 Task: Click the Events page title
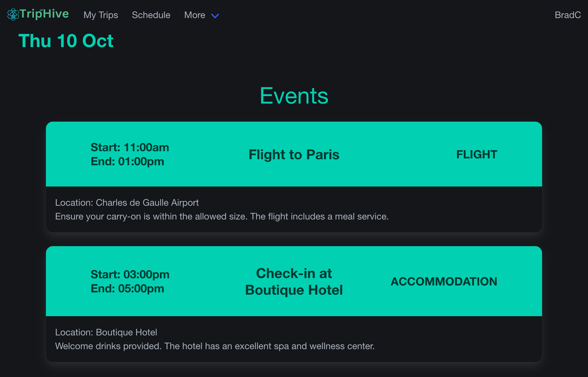294,96
